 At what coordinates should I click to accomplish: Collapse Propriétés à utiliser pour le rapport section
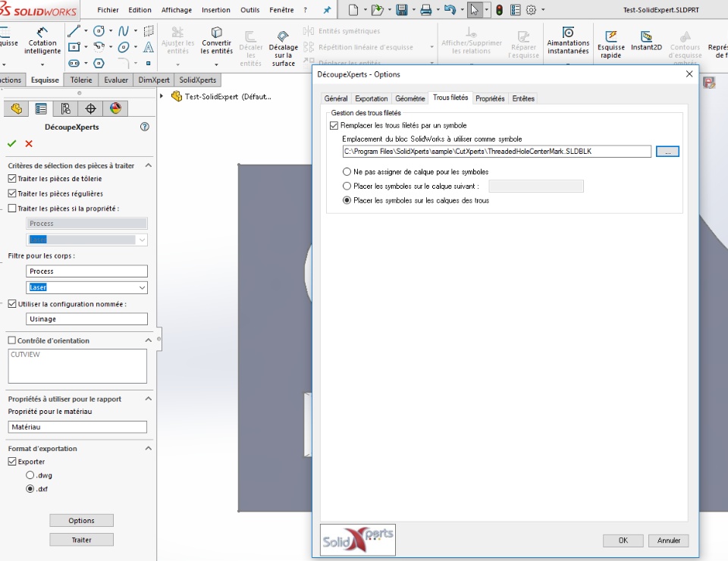click(148, 399)
